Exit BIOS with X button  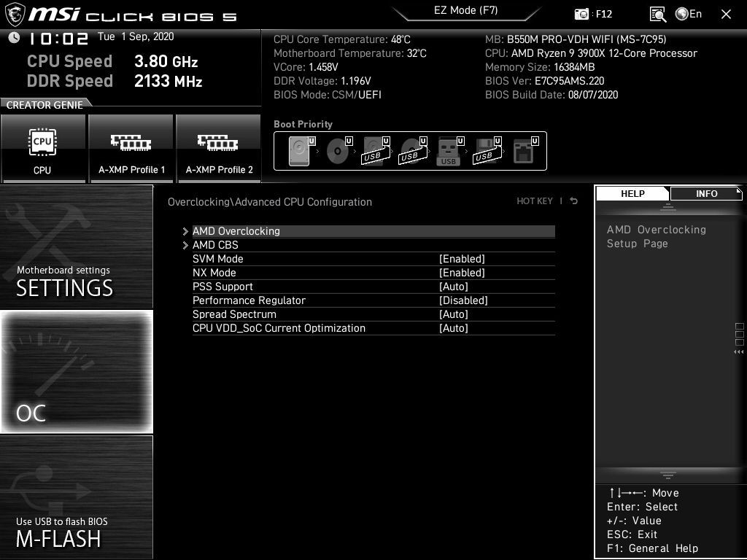coord(726,15)
